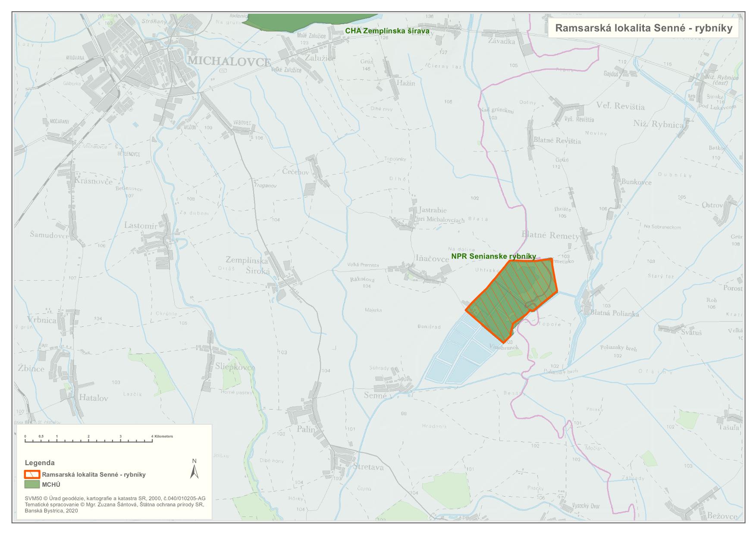Click the map title Ramsarská lokalita Senné - rybníky
756x535 pixels.
coord(643,28)
